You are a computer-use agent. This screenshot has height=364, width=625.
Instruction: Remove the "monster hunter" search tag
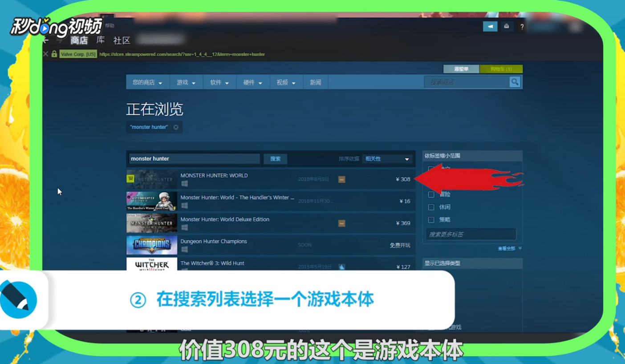click(x=176, y=127)
